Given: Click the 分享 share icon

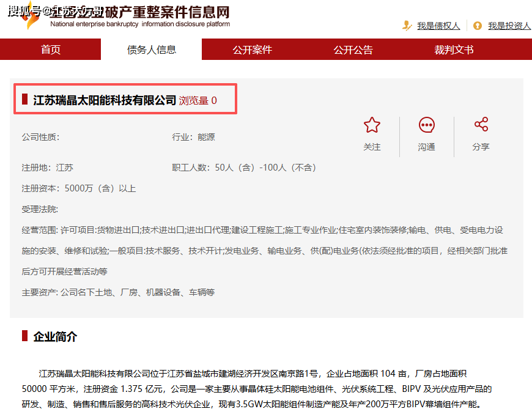Looking at the screenshot, I should (481, 124).
